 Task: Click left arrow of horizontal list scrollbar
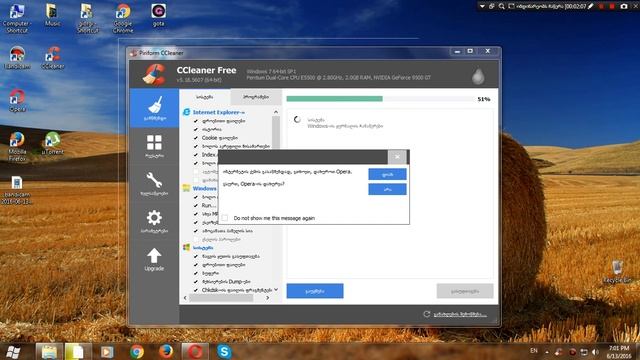pos(185,298)
